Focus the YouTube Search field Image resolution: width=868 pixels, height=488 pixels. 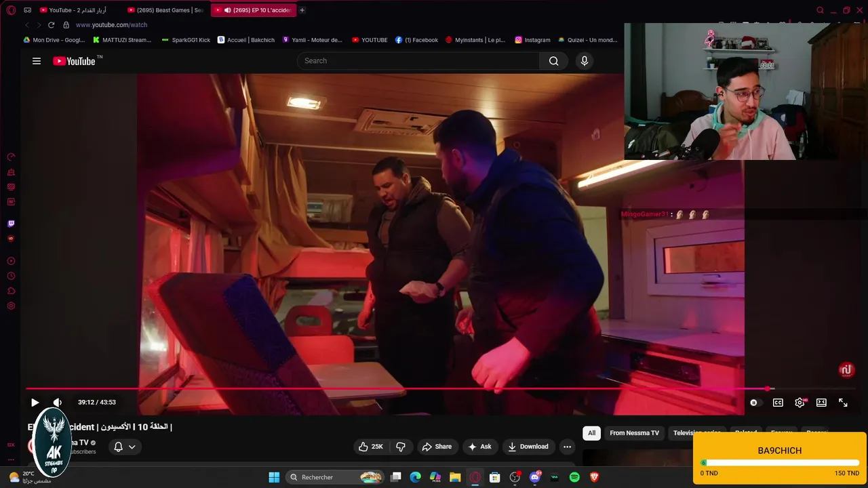(418, 61)
